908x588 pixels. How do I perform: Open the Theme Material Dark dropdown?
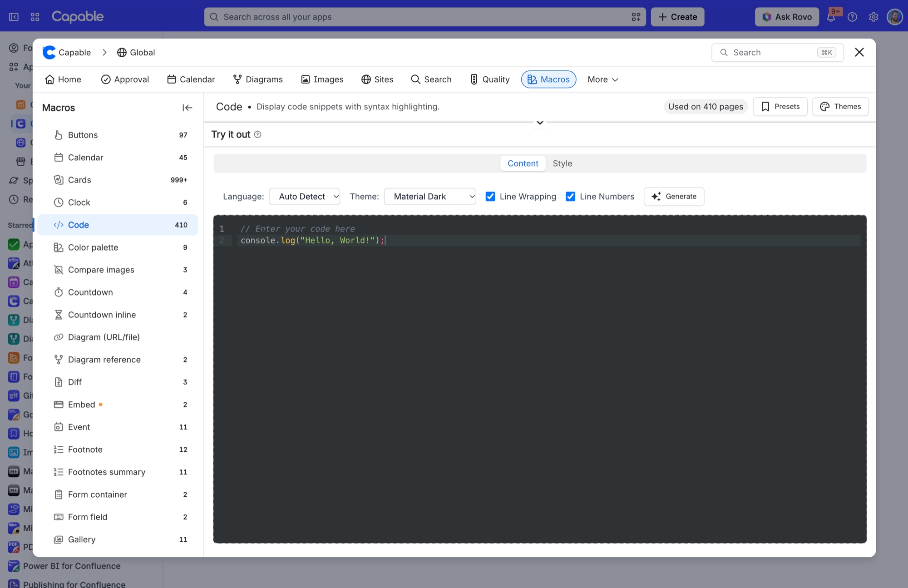430,197
